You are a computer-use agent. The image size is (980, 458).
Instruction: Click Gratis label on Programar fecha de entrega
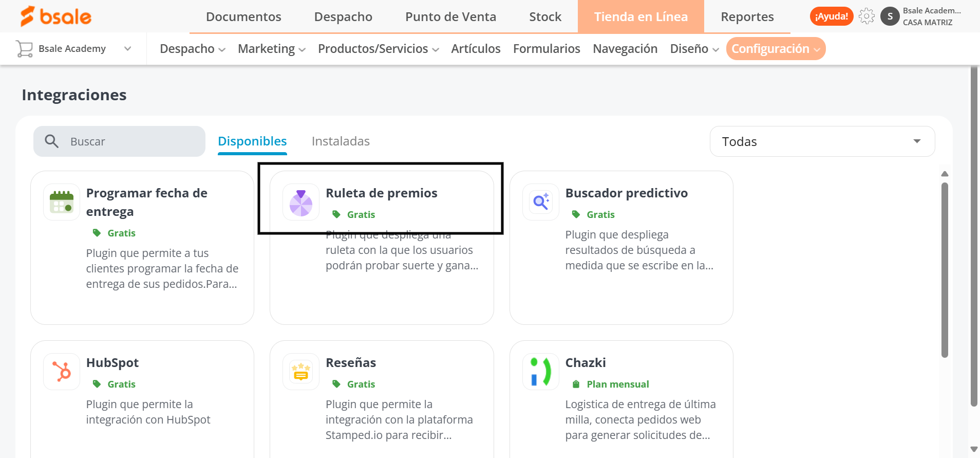click(x=122, y=233)
